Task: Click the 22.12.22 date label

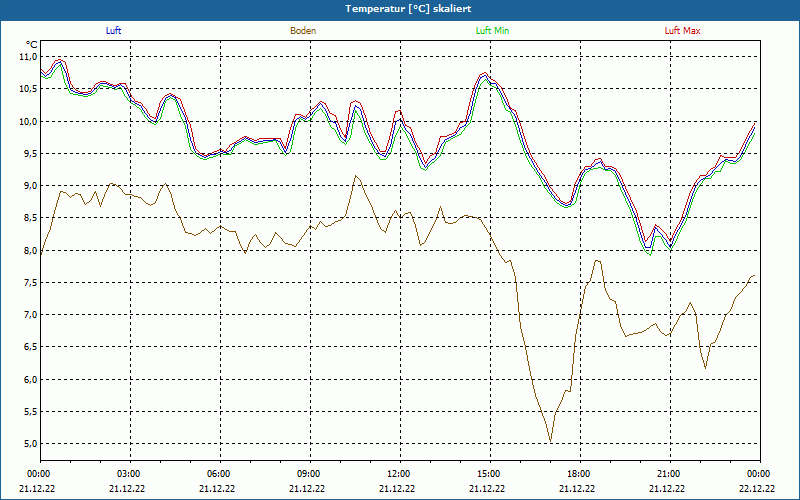Action: [757, 488]
